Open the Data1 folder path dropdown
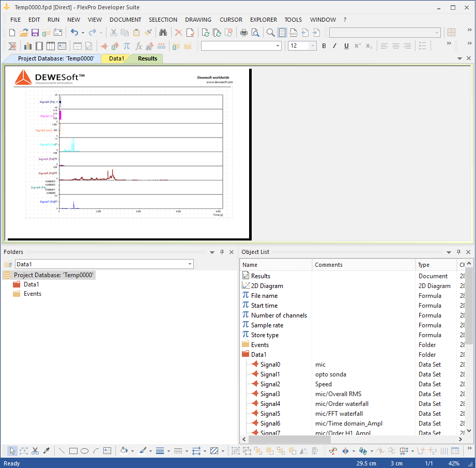This screenshot has height=468, width=476. [190, 264]
